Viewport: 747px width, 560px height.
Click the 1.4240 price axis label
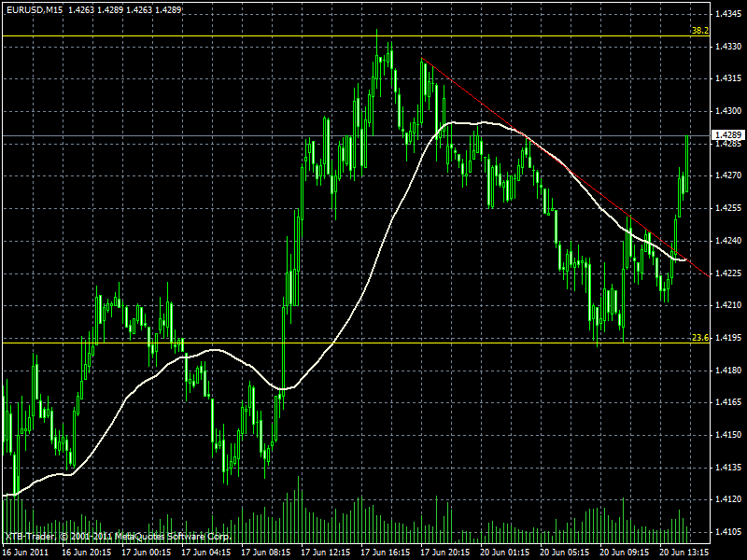click(x=728, y=241)
